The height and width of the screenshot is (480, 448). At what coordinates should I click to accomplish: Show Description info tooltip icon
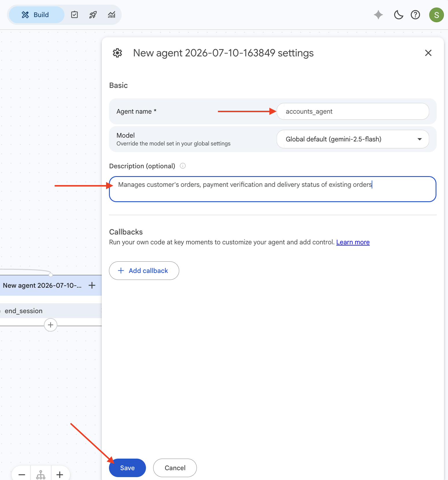pyautogui.click(x=183, y=166)
